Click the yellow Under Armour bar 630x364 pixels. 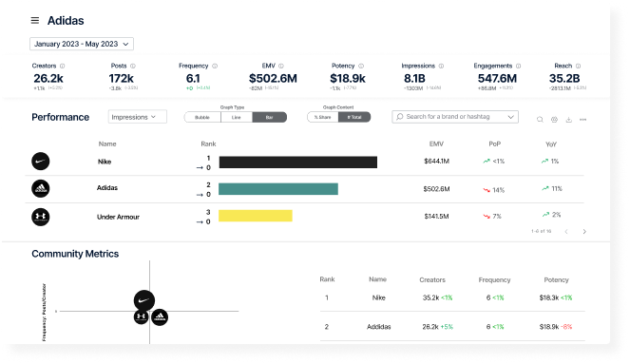[x=256, y=216]
